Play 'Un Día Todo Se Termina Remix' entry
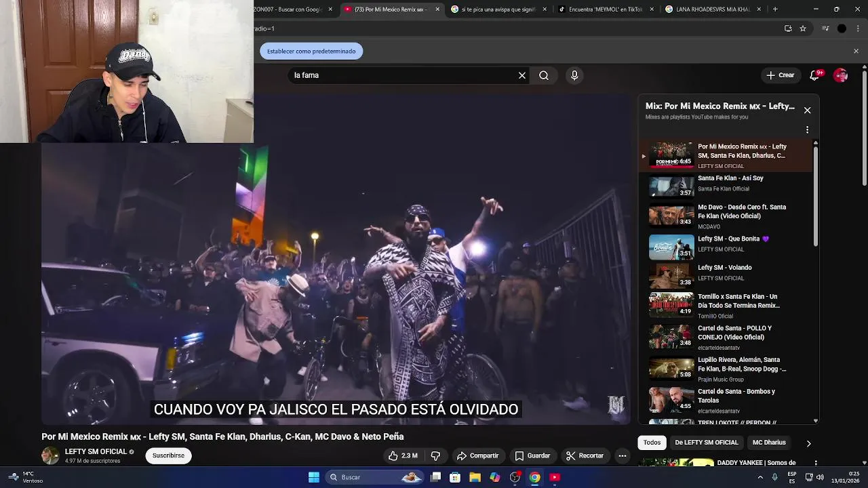The width and height of the screenshot is (868, 488). [726, 305]
